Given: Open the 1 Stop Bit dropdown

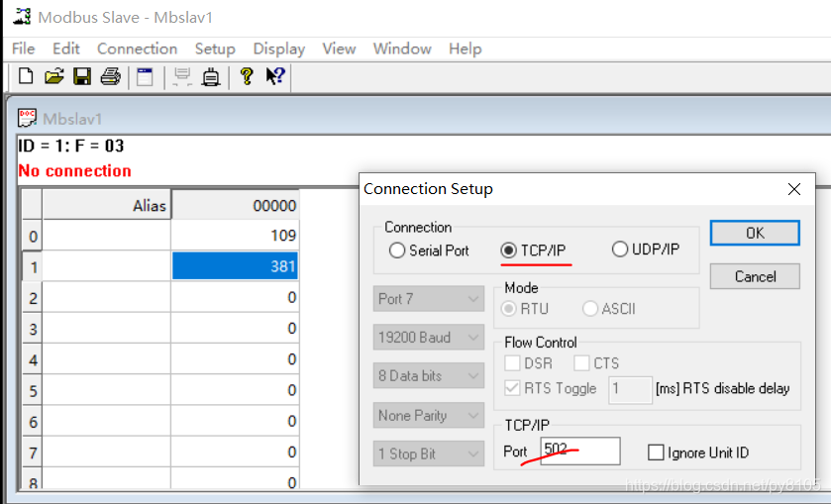Looking at the screenshot, I should 428,454.
